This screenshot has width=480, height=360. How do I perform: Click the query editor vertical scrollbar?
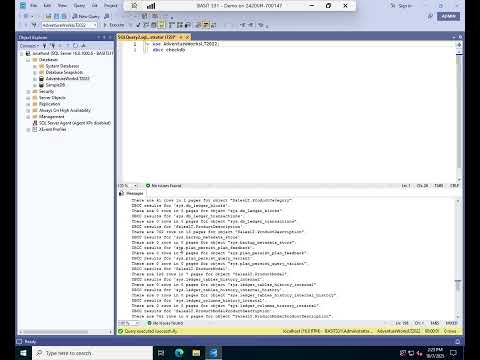click(459, 112)
